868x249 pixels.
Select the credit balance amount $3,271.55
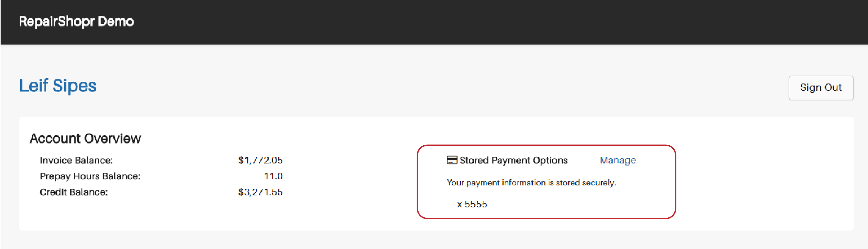tap(260, 192)
